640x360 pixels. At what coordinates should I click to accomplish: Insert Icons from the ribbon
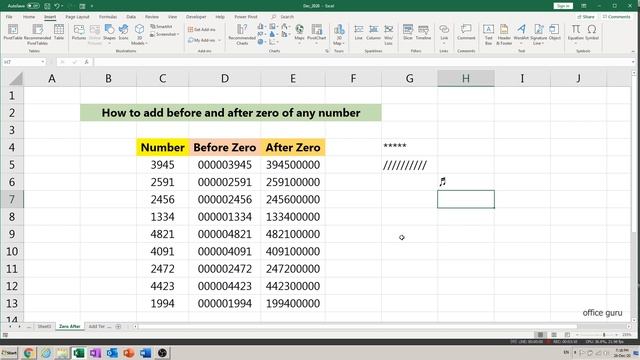(123, 32)
